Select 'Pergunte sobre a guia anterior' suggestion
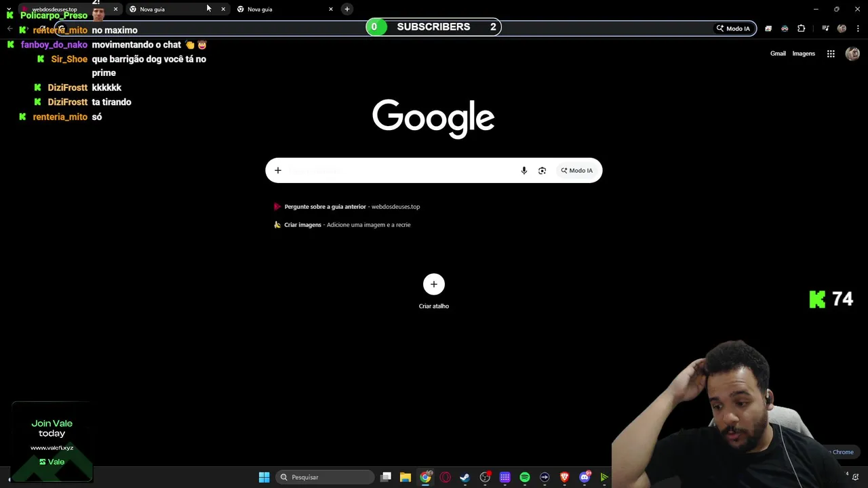The image size is (868, 488). click(347, 207)
